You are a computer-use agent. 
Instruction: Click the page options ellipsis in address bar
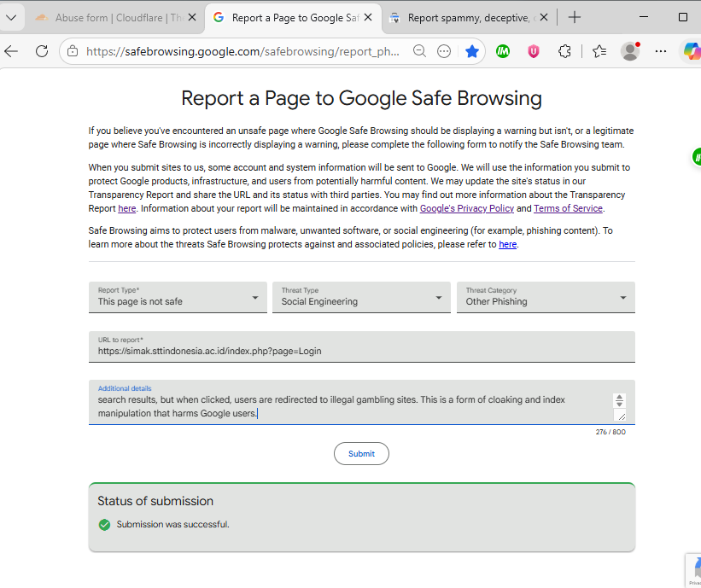tap(443, 51)
